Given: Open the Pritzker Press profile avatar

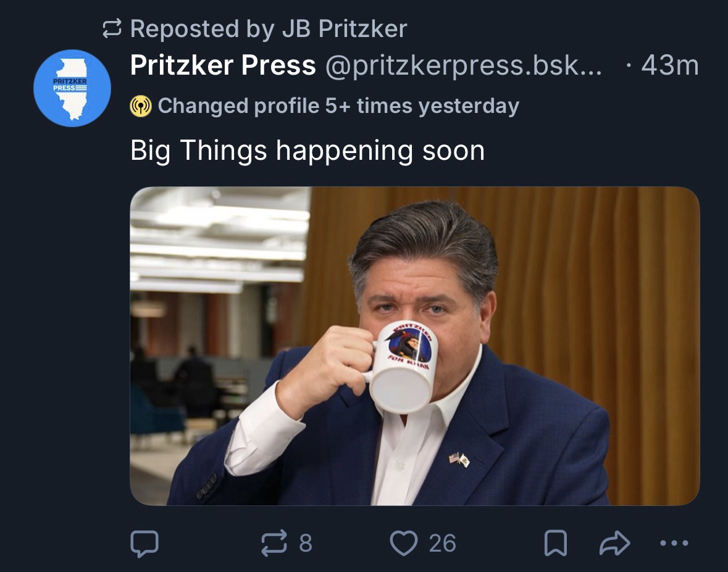Looking at the screenshot, I should pyautogui.click(x=72, y=88).
